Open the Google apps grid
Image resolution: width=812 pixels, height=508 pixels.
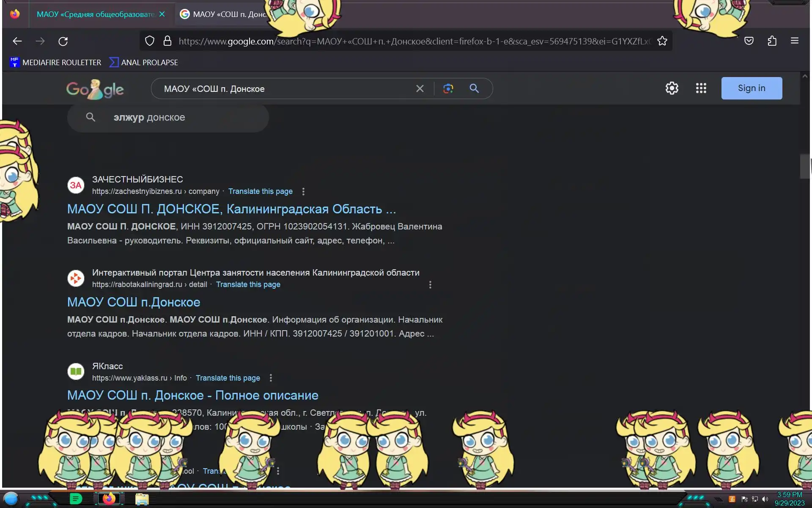(x=701, y=88)
